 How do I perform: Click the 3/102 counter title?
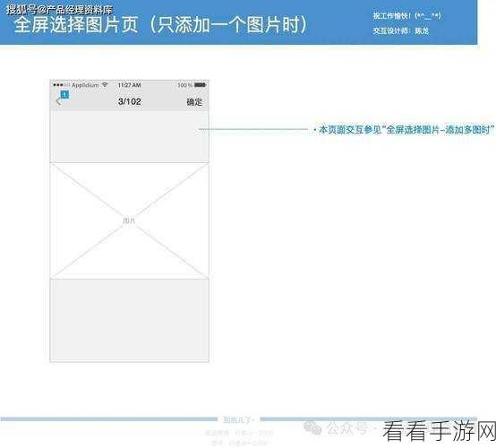130,101
